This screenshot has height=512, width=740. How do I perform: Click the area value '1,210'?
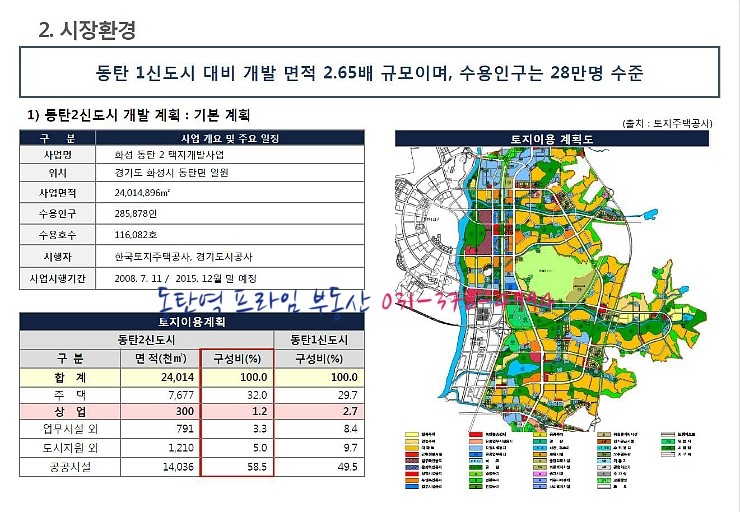(181, 448)
